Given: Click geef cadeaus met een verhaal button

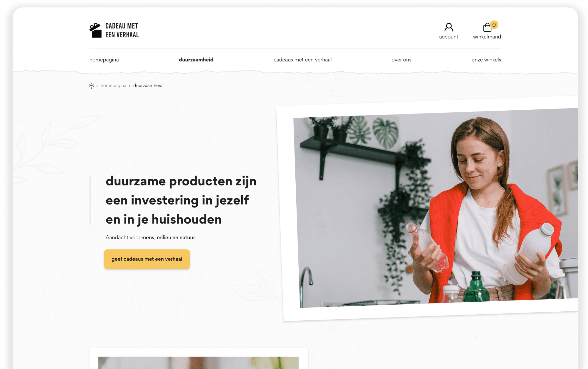Looking at the screenshot, I should coord(147,259).
